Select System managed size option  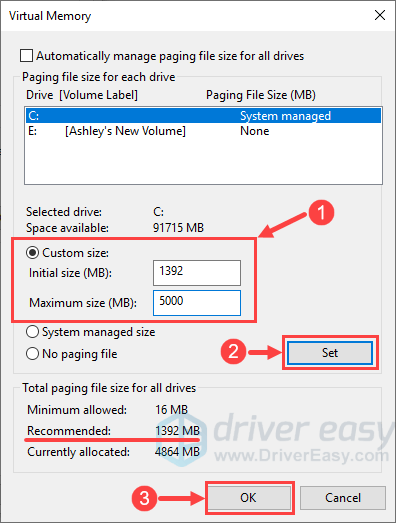coord(32,332)
